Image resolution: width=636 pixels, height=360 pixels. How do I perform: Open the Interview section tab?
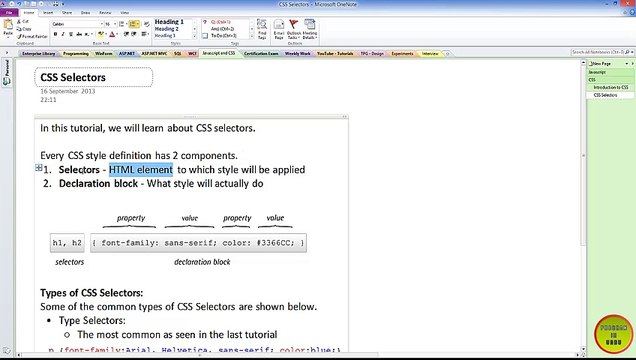[430, 54]
